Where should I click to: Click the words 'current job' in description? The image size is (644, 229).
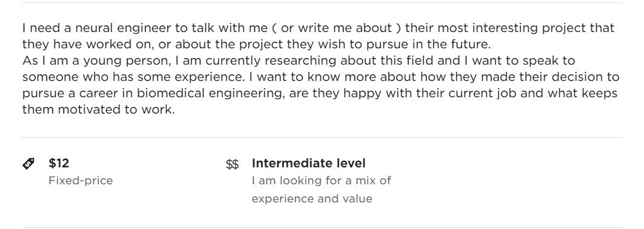tap(483, 93)
